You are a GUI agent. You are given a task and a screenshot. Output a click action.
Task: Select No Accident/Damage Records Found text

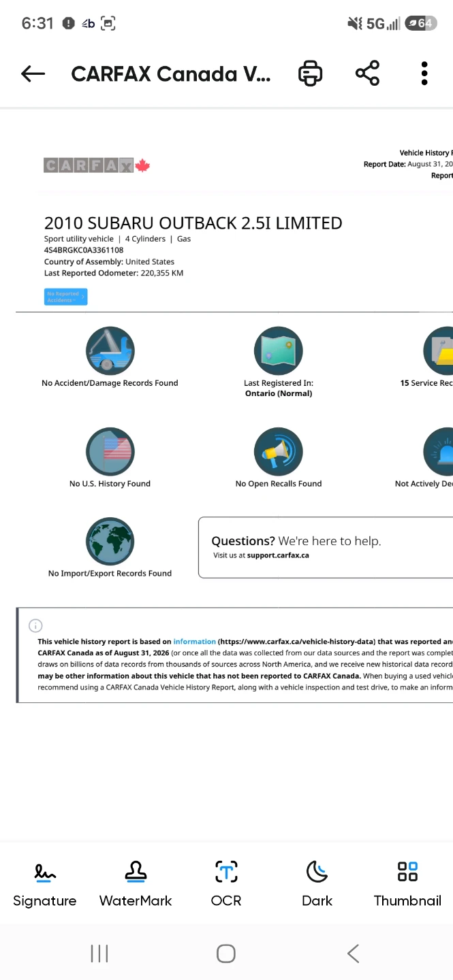(110, 383)
